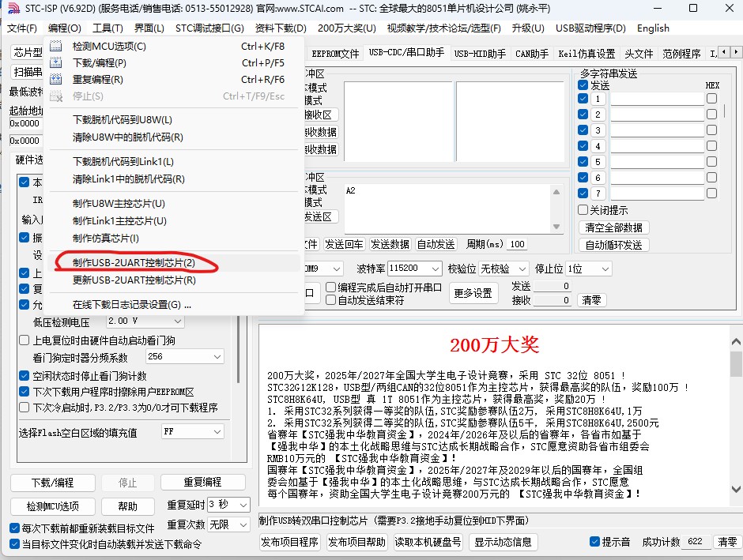This screenshot has height=560, width=743.
Task: Open the 校验位 无校验 dropdown
Action: [x=504, y=269]
